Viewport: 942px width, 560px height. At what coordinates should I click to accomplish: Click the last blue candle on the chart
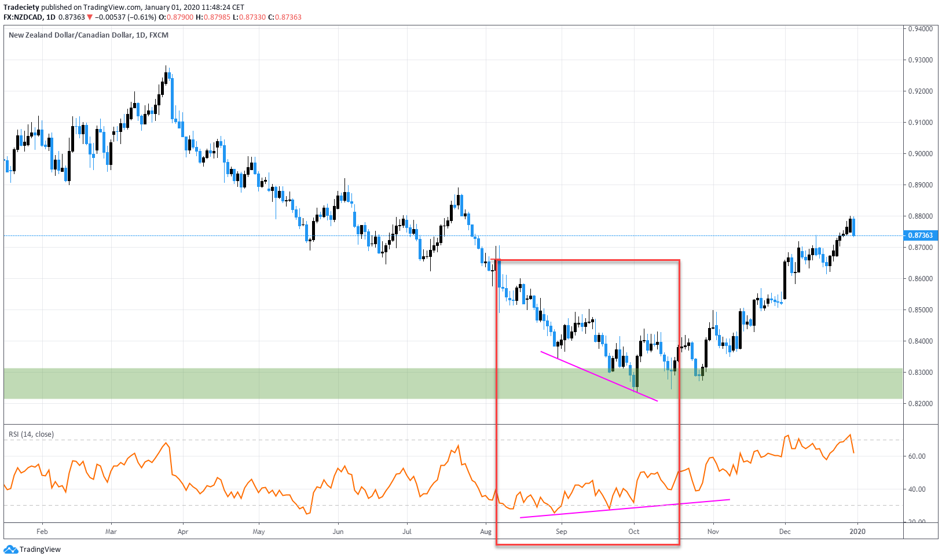click(x=854, y=227)
